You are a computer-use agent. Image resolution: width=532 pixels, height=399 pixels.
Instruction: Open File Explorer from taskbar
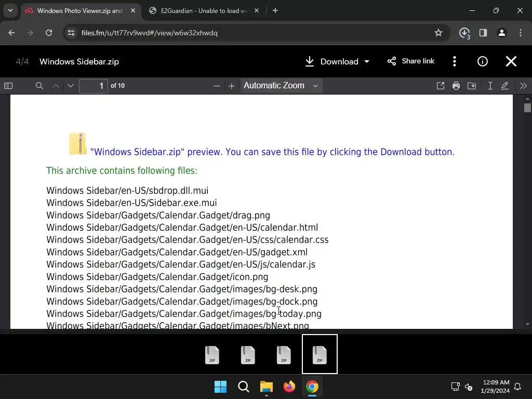click(x=267, y=387)
